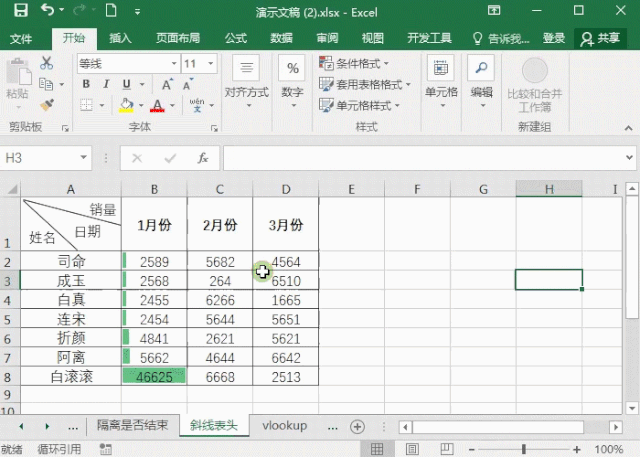Open the 隔离是否结束 sheet tab
Viewport: 640px width, 457px height.
pos(132,426)
